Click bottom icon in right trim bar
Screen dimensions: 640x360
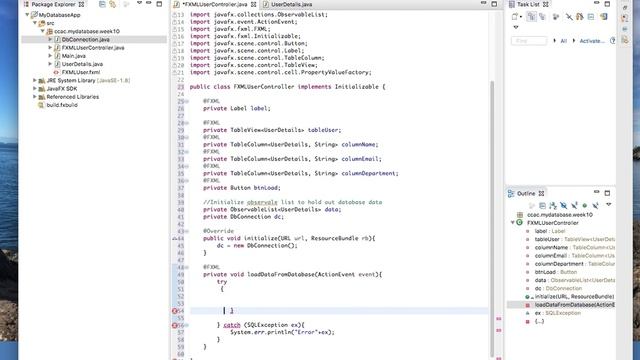point(625,40)
